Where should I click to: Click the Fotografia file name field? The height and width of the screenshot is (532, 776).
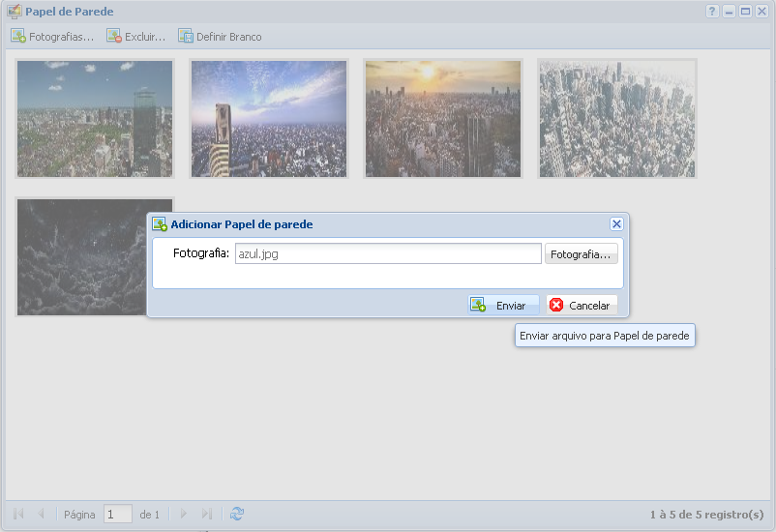click(388, 254)
